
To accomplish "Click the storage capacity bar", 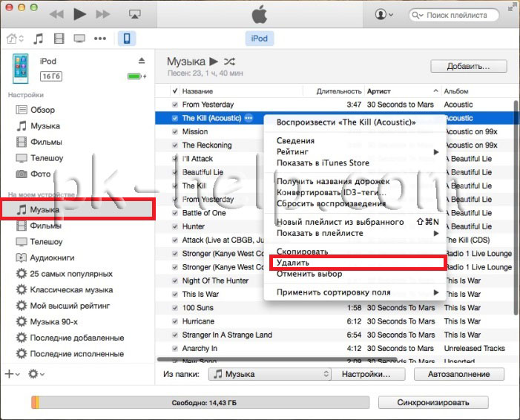I will pos(200,403).
